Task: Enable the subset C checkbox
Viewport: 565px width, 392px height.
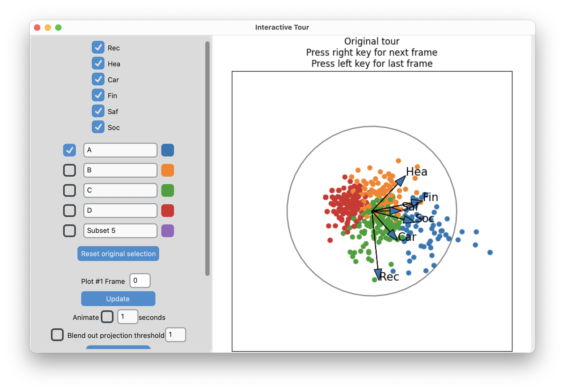Action: click(69, 190)
